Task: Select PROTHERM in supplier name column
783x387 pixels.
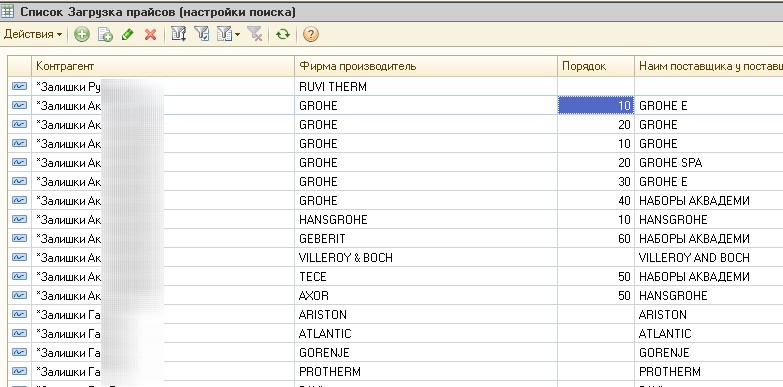Action: coord(709,371)
